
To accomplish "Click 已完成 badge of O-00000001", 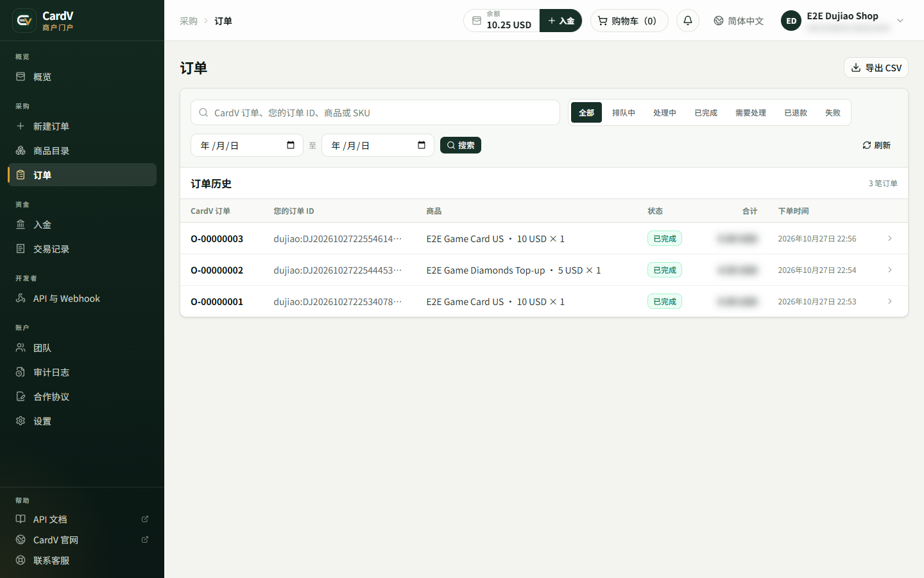I will point(665,301).
